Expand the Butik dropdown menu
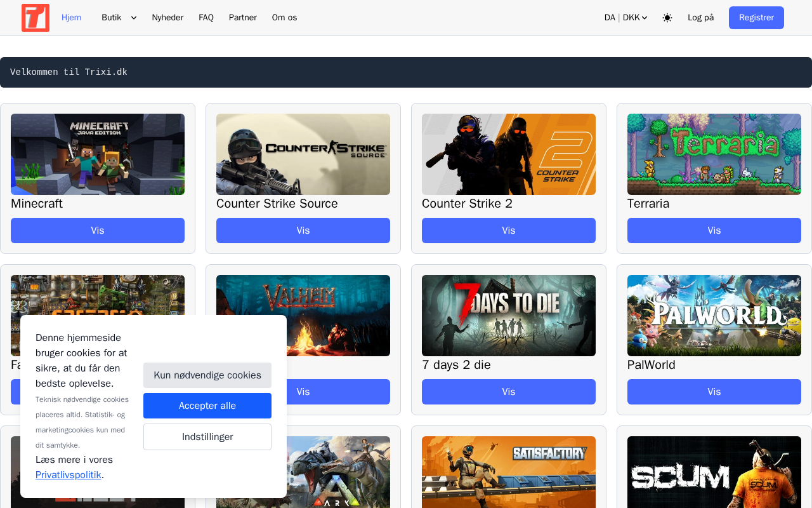 (x=119, y=18)
